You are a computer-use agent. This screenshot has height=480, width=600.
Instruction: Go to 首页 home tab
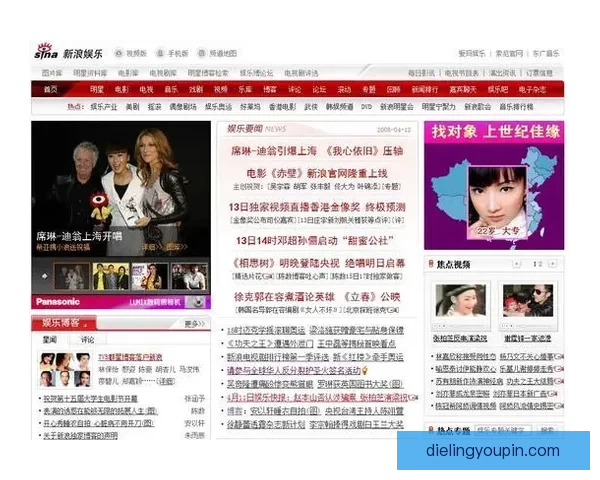click(51, 90)
